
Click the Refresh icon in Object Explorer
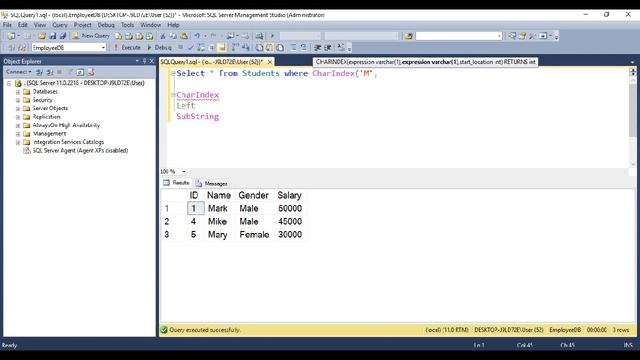tap(80, 72)
